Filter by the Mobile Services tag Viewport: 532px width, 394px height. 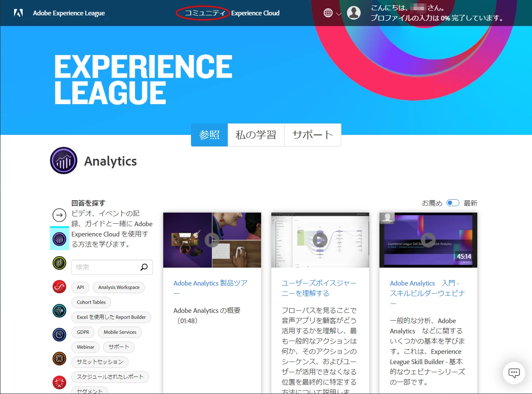120,332
